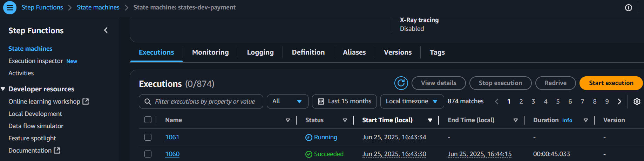Click the Name column sort arrow

point(288,120)
